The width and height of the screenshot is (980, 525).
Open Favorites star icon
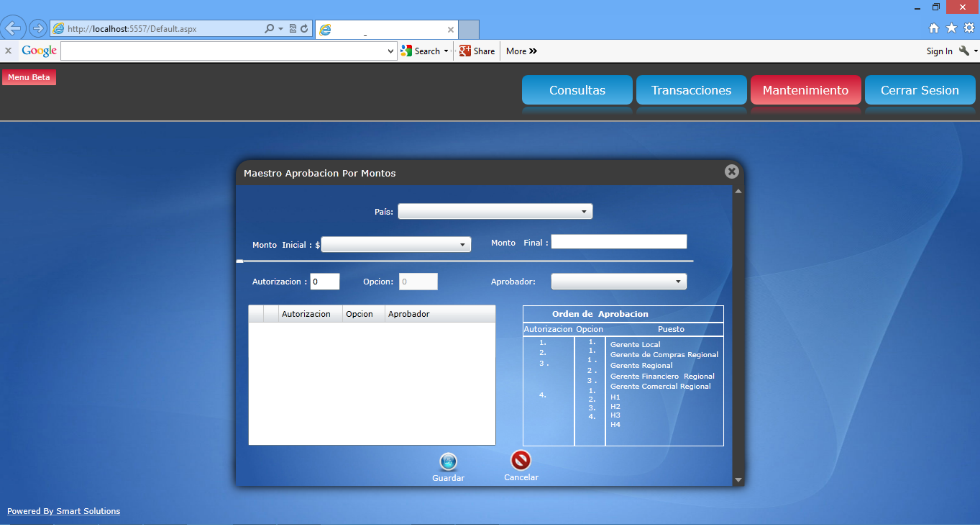[951, 28]
